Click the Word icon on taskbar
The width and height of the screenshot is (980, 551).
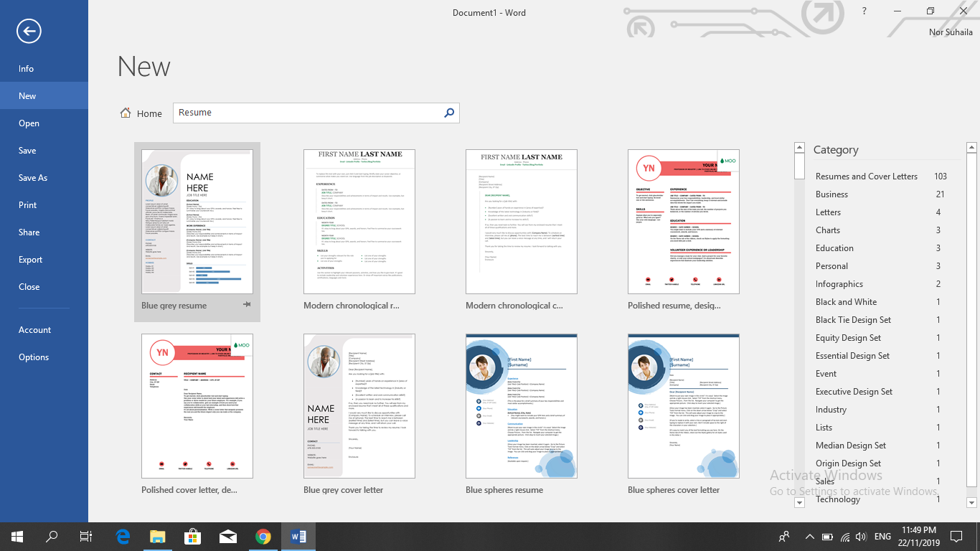pyautogui.click(x=298, y=537)
